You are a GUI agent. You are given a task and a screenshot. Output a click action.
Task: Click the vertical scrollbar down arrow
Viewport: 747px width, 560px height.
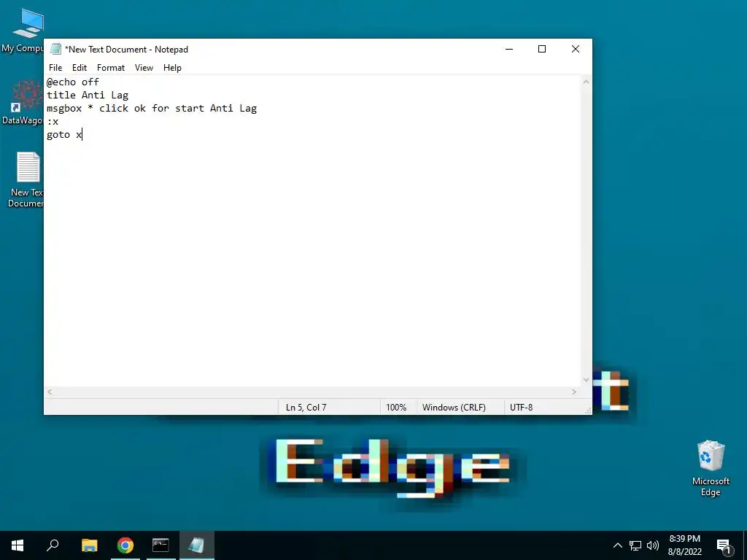coord(586,380)
